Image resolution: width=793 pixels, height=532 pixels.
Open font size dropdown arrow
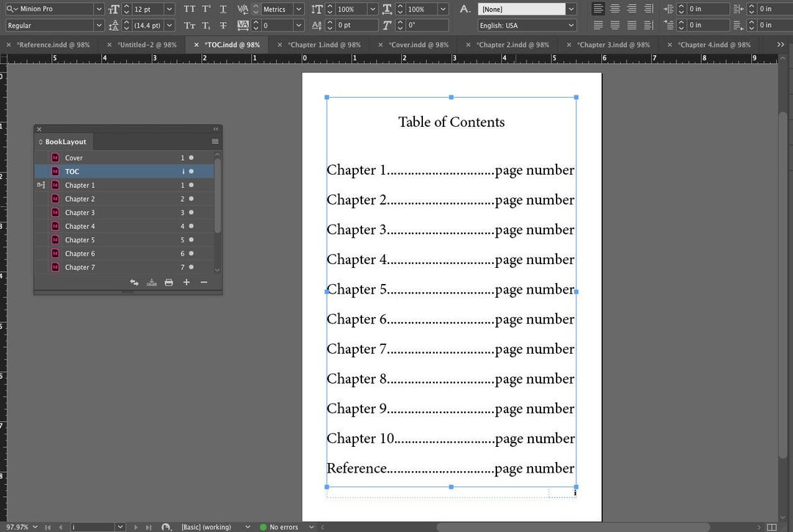[x=170, y=9]
